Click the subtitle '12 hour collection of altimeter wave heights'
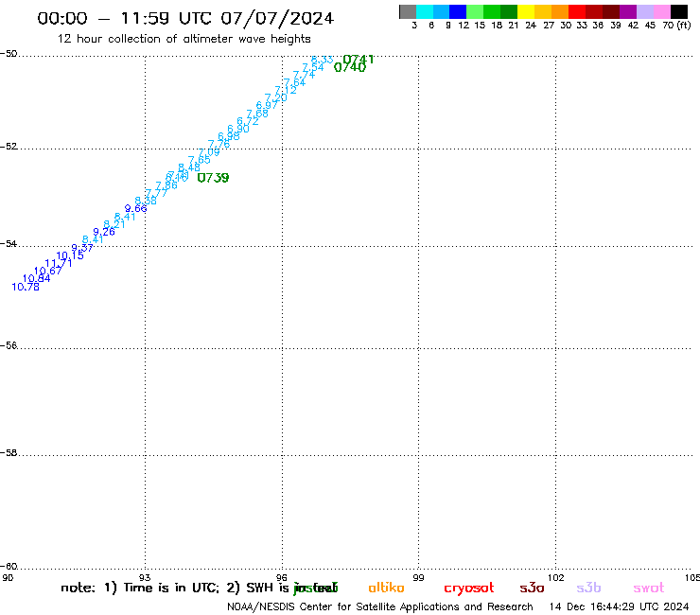Image resolution: width=700 pixels, height=615 pixels. [x=184, y=39]
